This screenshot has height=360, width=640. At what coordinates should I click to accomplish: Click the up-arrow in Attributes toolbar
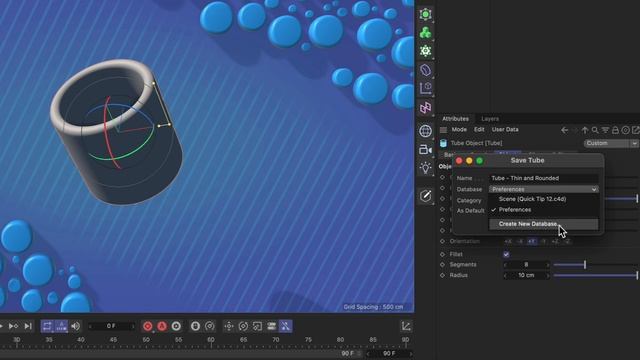(x=585, y=130)
